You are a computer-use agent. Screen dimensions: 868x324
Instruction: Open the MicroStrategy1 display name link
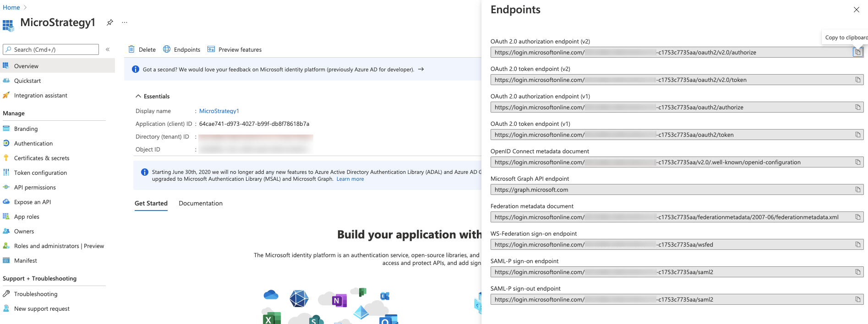point(219,111)
